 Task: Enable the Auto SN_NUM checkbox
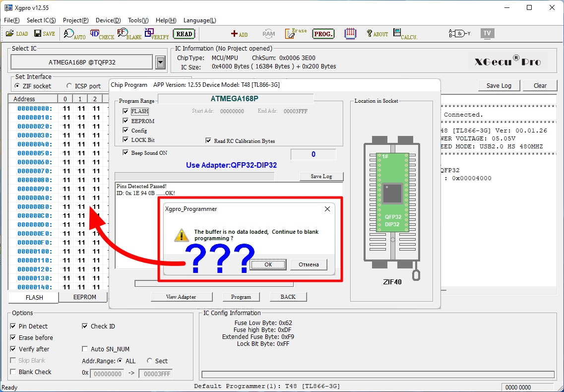coord(85,349)
